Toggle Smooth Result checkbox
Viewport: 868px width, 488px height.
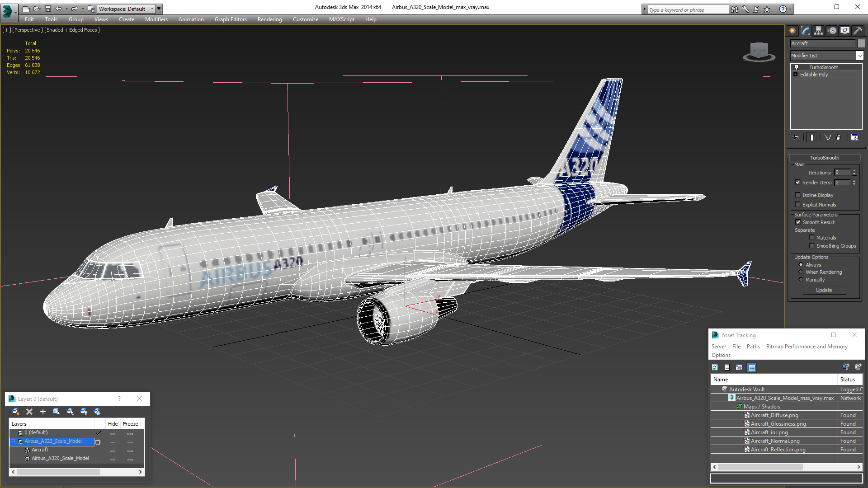[798, 222]
